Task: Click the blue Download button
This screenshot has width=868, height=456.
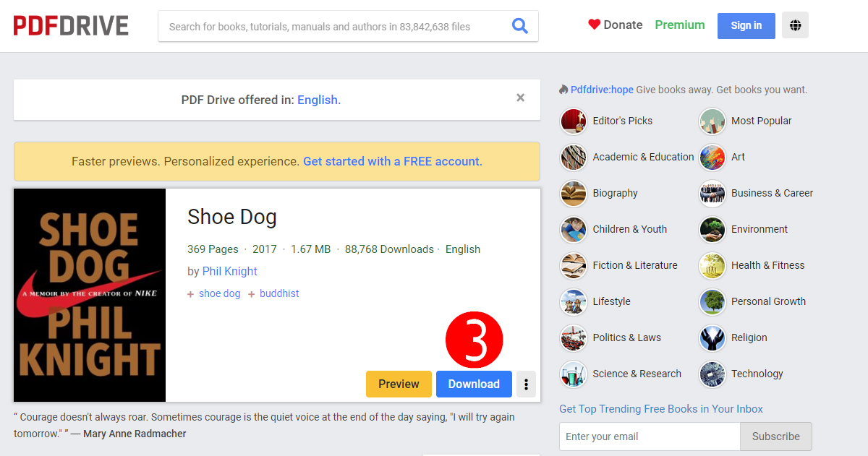Action: 474,384
